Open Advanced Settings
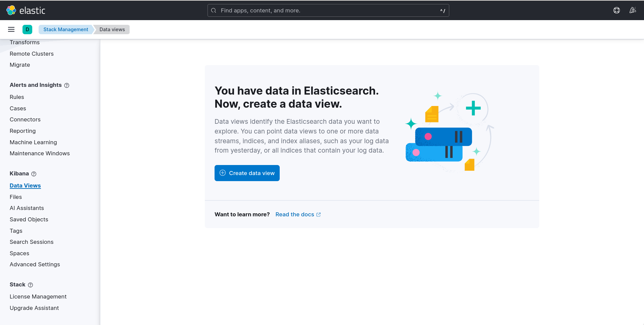 [35, 264]
